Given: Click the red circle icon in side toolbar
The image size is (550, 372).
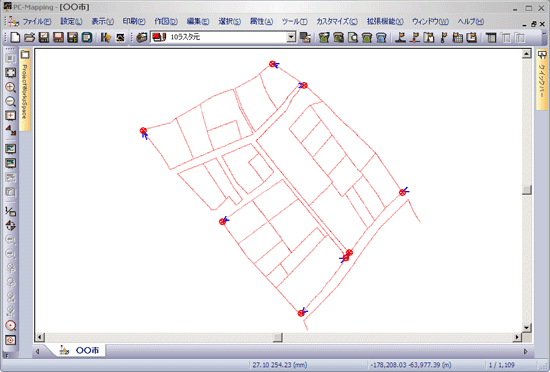Looking at the screenshot, I should coord(11,325).
